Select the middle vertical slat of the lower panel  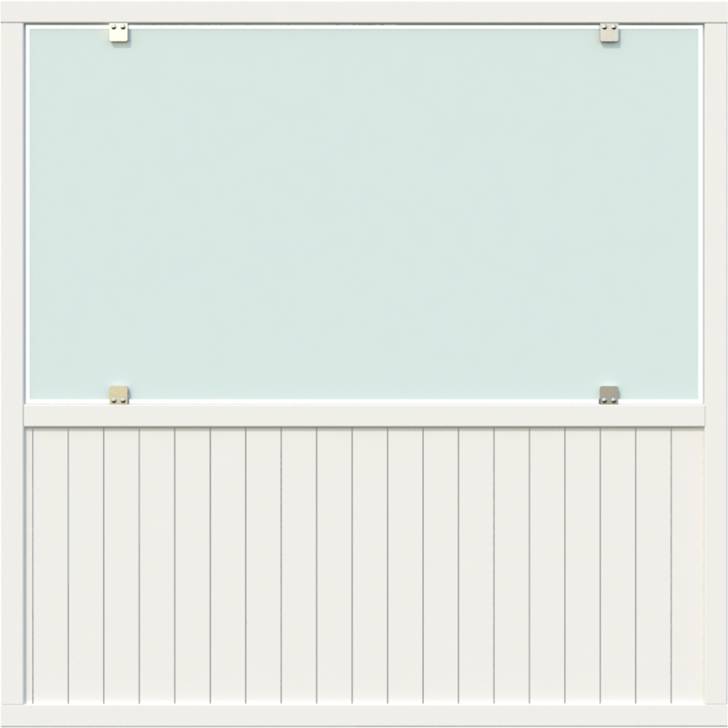pos(369,563)
